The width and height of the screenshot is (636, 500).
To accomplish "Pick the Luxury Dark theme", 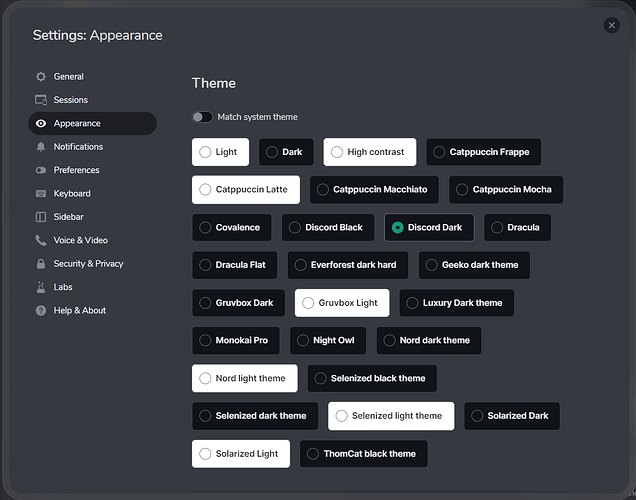I will coord(457,303).
